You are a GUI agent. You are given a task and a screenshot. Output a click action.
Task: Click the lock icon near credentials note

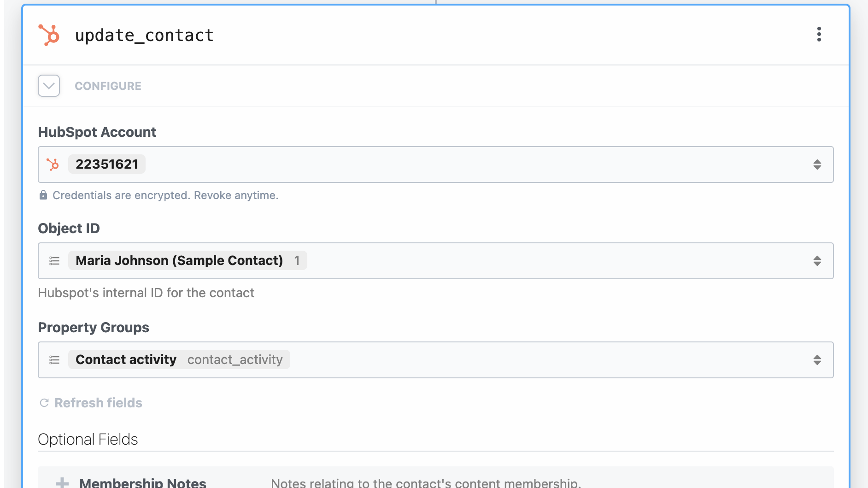[x=43, y=195]
